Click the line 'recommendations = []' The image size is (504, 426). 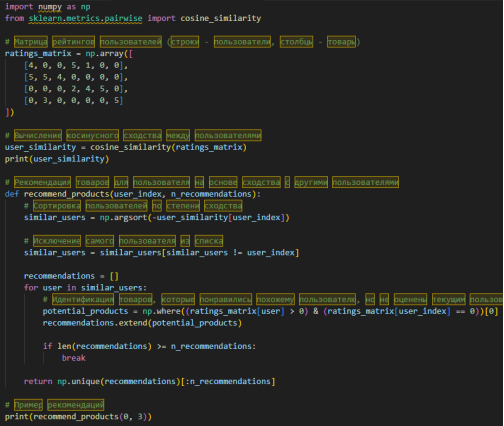pyautogui.click(x=71, y=276)
